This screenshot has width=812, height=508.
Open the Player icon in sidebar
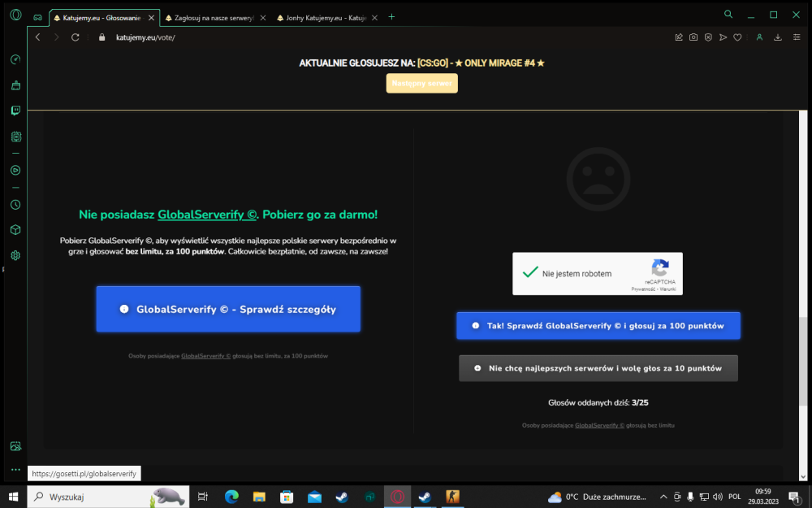(x=15, y=170)
